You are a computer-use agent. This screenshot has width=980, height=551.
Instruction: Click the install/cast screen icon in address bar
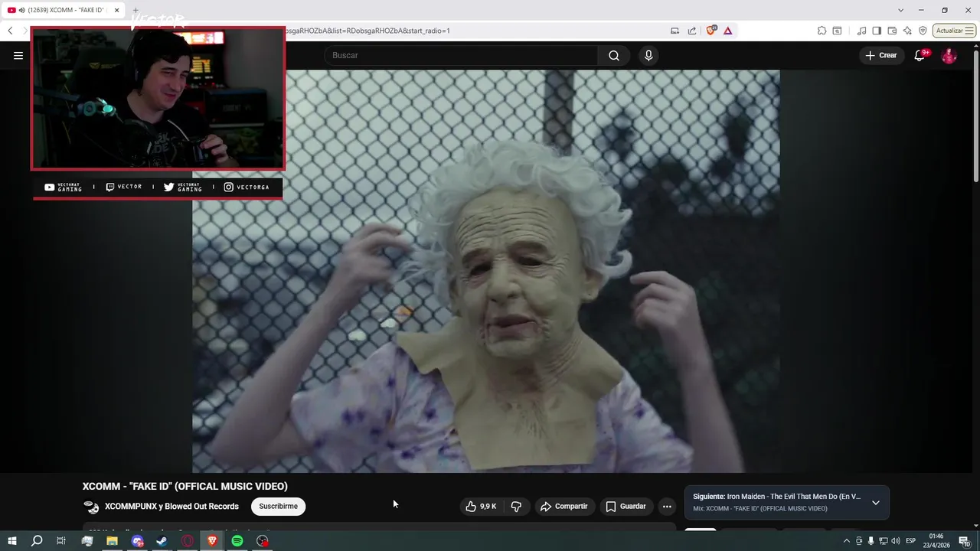pyautogui.click(x=675, y=31)
